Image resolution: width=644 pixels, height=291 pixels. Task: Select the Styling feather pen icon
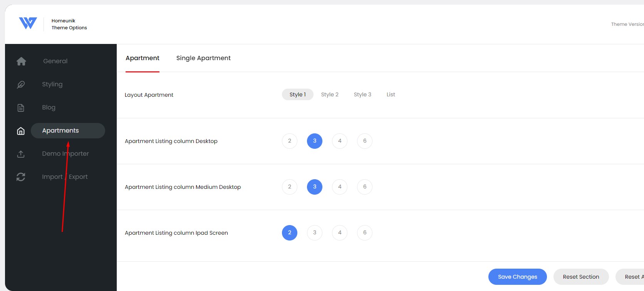21,84
